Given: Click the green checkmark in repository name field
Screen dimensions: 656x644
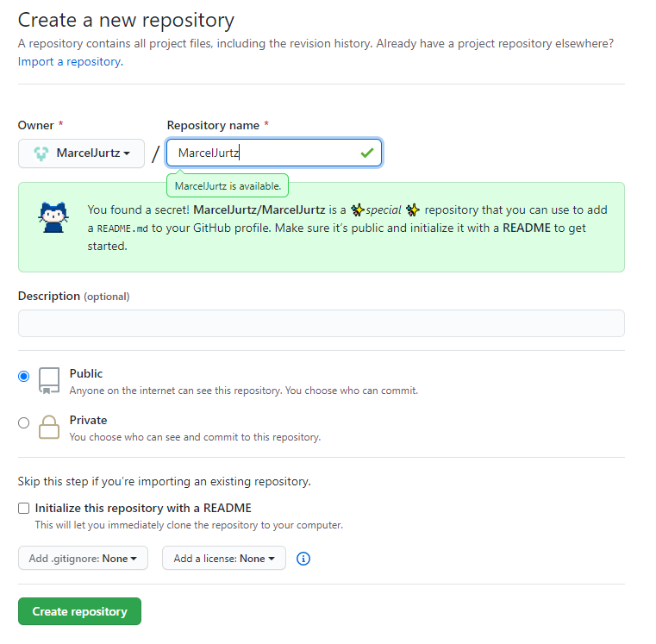Looking at the screenshot, I should (367, 153).
